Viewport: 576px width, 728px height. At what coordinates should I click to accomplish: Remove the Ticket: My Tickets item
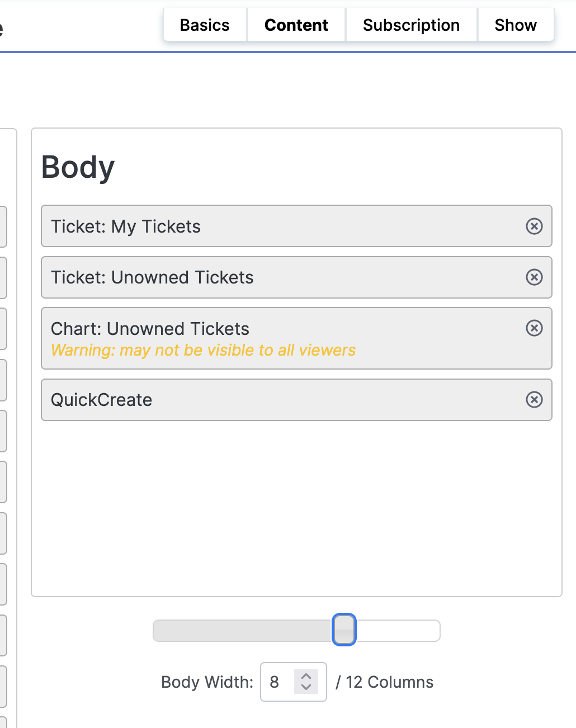tap(534, 226)
